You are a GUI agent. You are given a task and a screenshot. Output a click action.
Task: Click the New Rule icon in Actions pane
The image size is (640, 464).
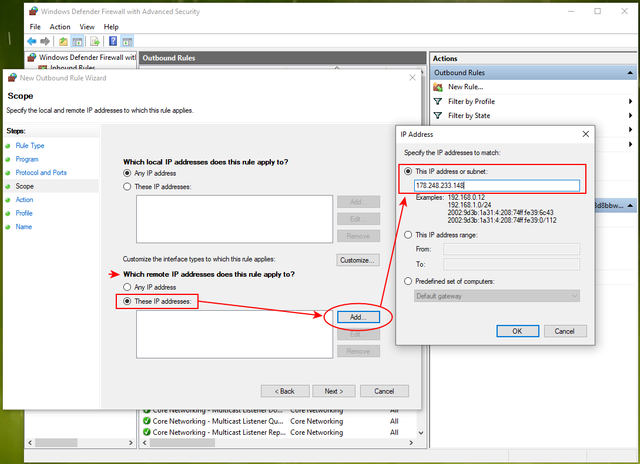point(438,87)
